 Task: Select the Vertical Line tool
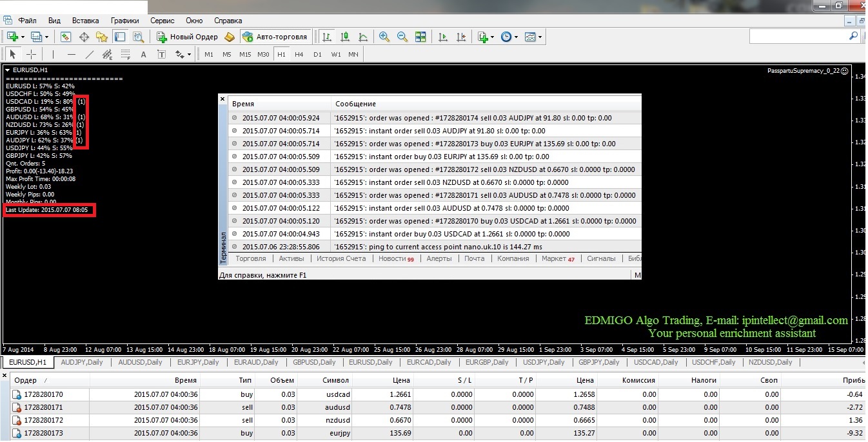point(54,54)
